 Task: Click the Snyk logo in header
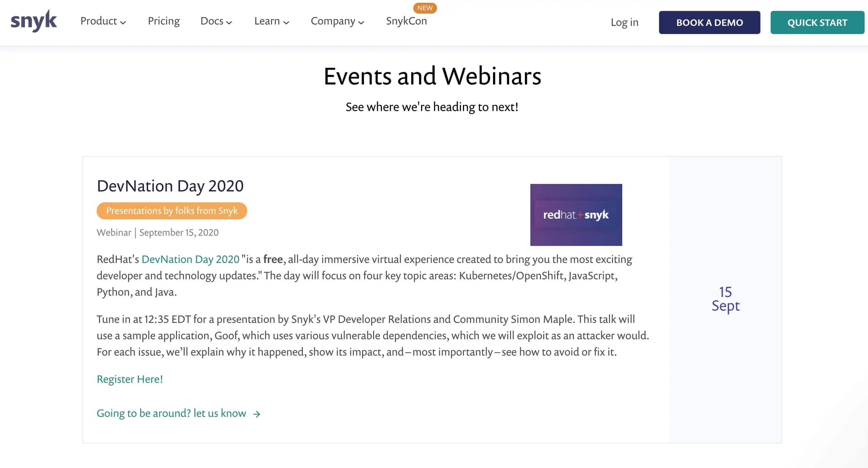34,21
